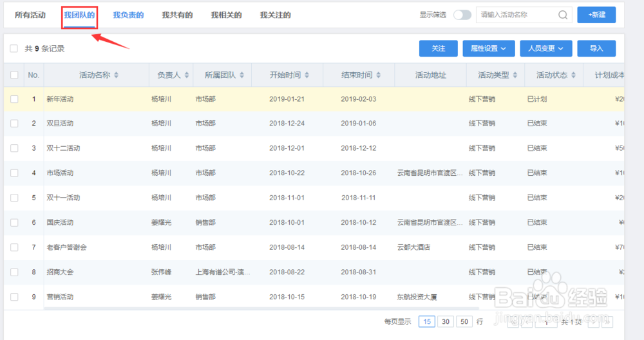Click 张伟峰 in the 负责人 column
644x340 pixels.
point(162,272)
